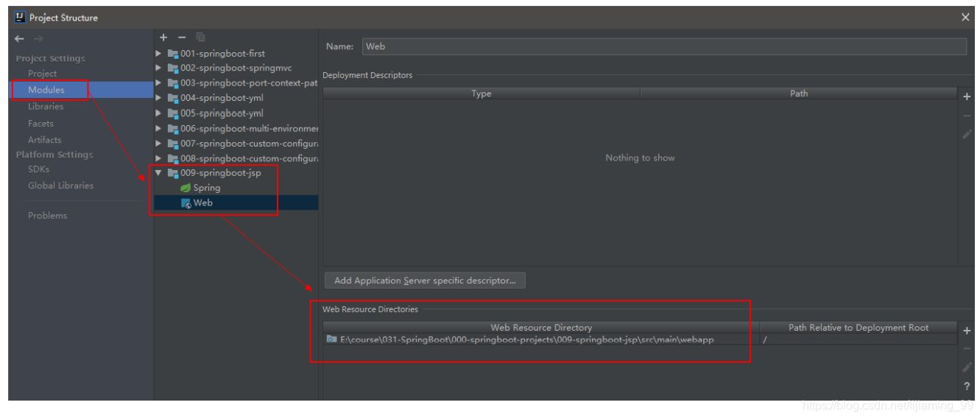
Task: Add a deployment descriptor with plus
Action: (967, 96)
